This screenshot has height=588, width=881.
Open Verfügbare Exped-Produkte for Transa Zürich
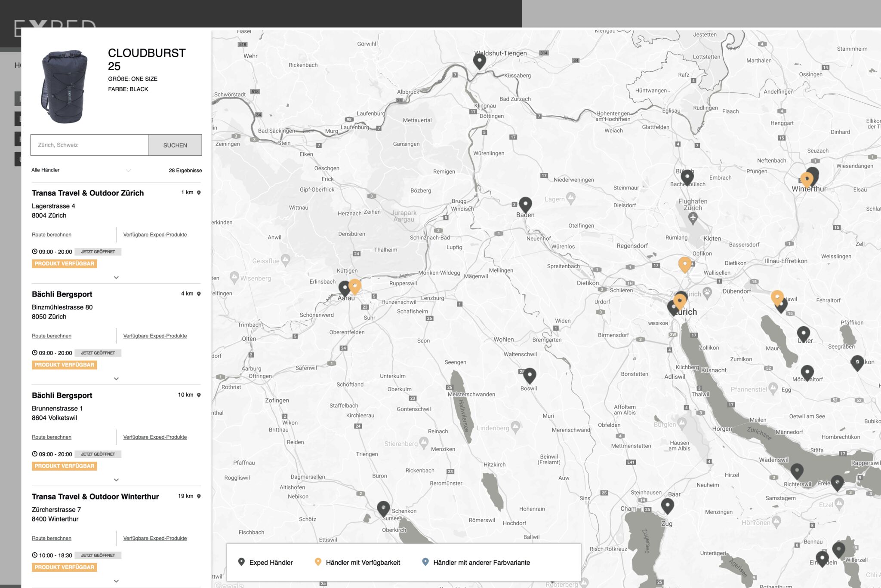[x=155, y=235]
